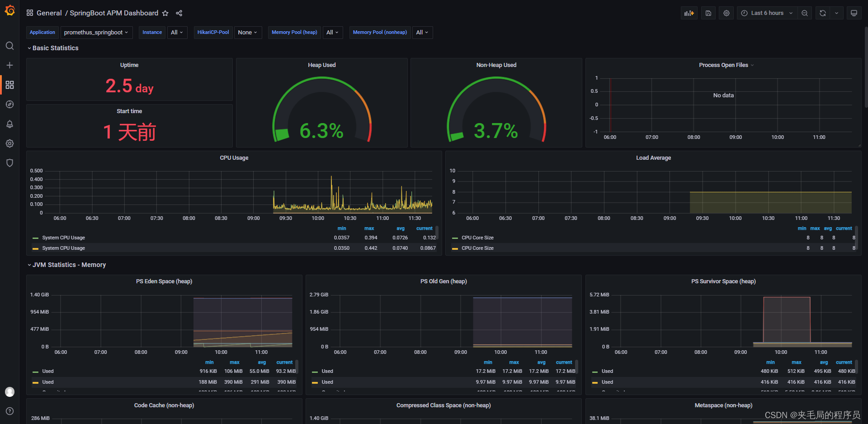Open the Grafana home logo
868x424 pixels.
(x=9, y=10)
